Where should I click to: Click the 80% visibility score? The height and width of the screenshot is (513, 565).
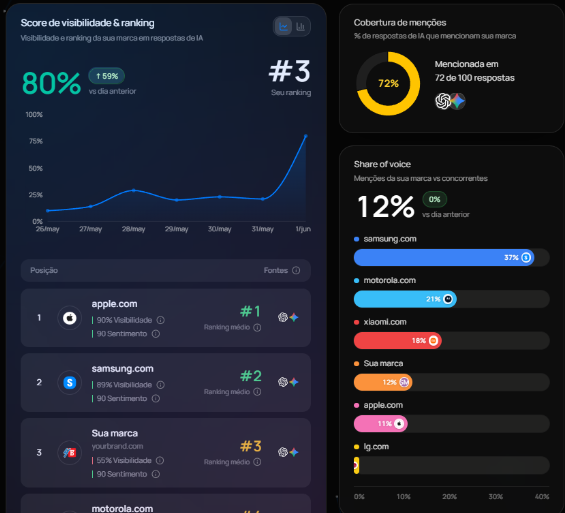[x=51, y=83]
